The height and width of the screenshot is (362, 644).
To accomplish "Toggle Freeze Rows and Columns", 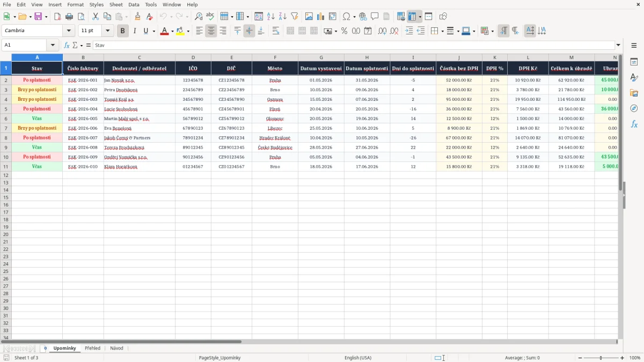I will [412, 17].
